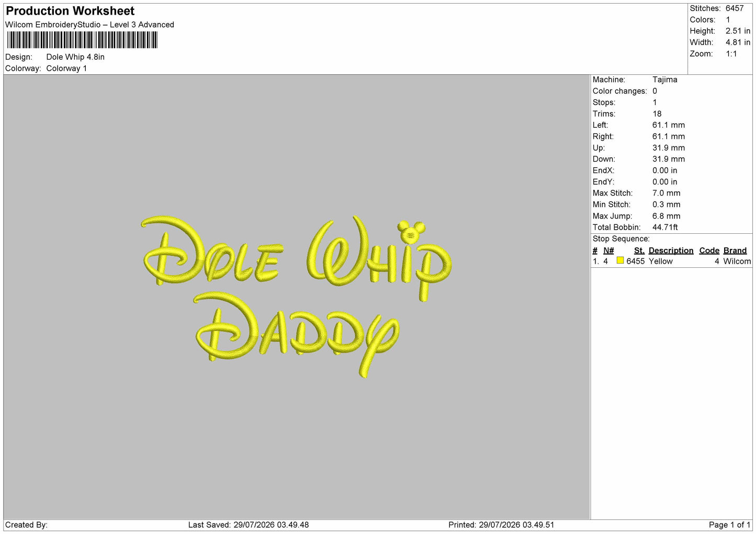Click the '6455' stitch count in stop sequence row

point(635,262)
